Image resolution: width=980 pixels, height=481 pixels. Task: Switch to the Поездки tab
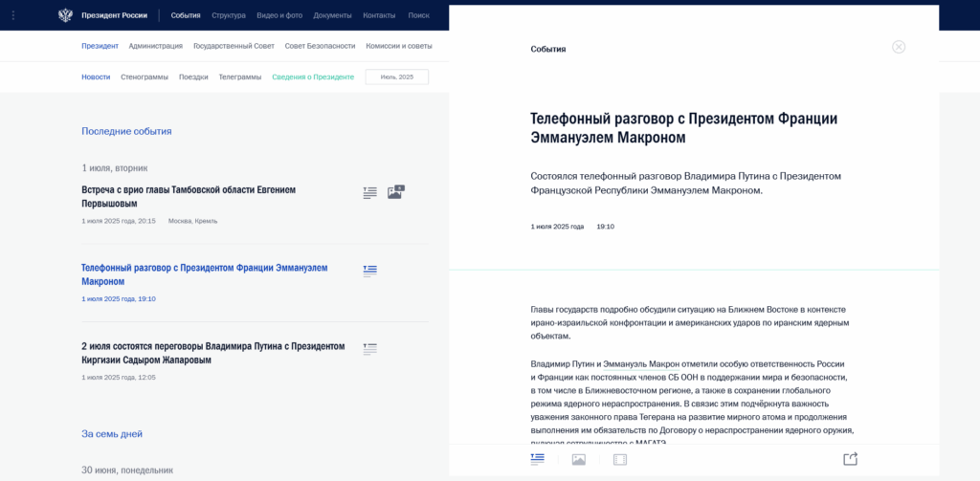(193, 77)
